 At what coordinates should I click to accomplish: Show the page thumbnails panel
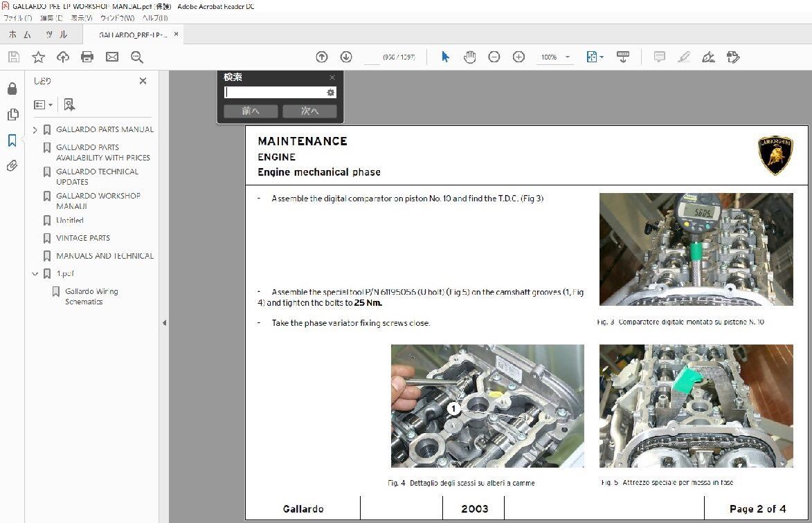(12, 114)
